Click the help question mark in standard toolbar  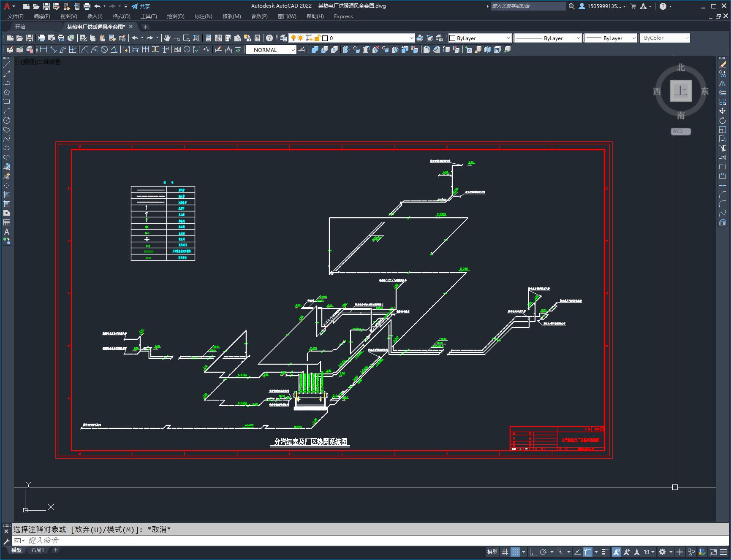pos(269,38)
